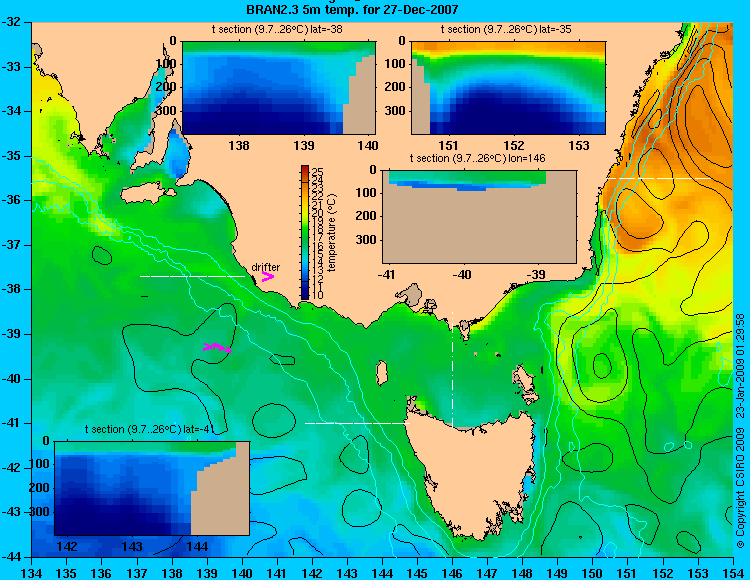The height and width of the screenshot is (580, 750).
Task: Click main map latitude label '-36'
Action: (13, 200)
